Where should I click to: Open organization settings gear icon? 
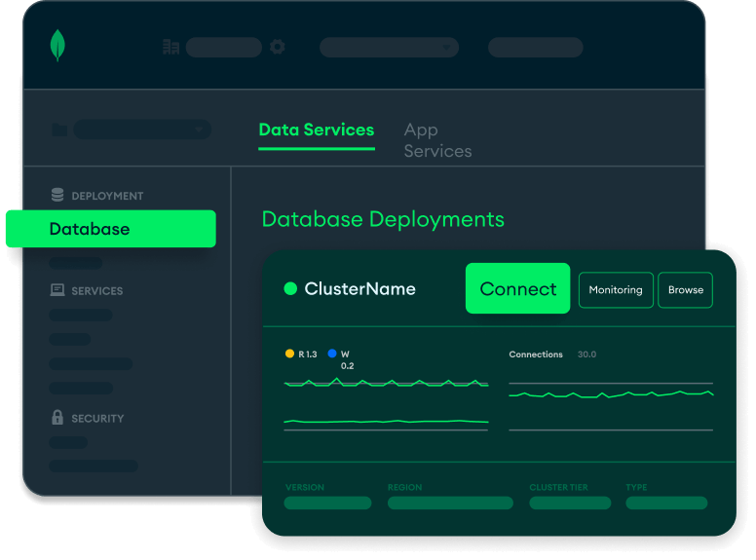click(278, 47)
